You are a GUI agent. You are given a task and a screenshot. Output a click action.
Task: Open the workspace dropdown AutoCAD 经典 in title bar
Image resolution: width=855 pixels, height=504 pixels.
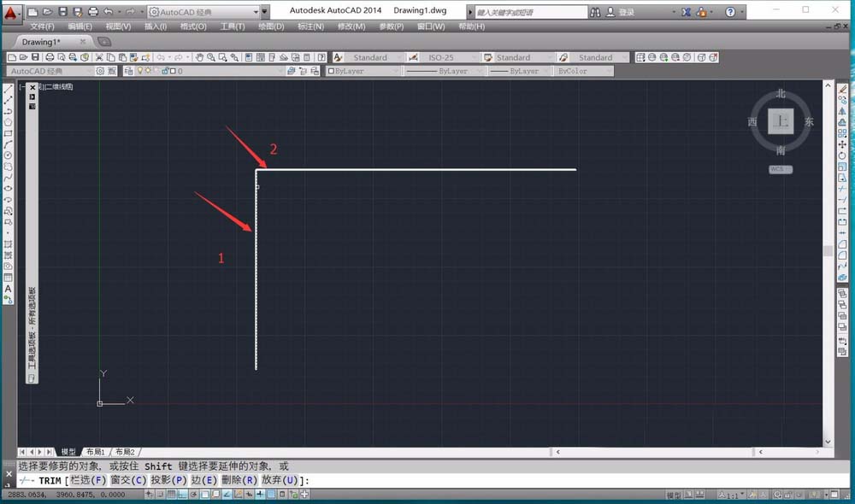204,12
